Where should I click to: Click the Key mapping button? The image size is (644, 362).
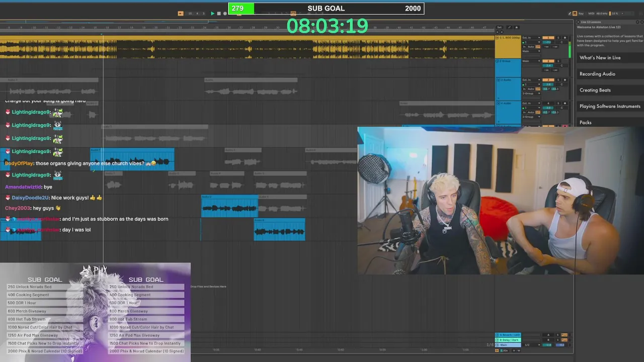(581, 14)
